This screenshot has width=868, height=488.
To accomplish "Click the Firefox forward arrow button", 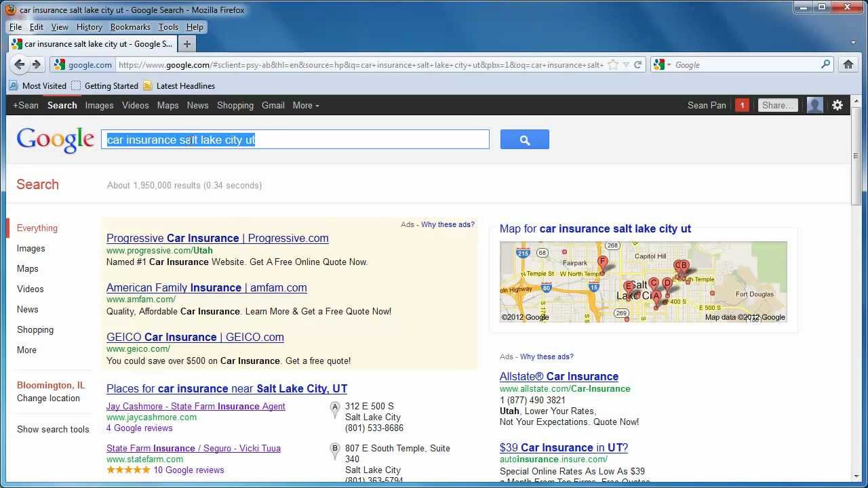I will point(37,64).
